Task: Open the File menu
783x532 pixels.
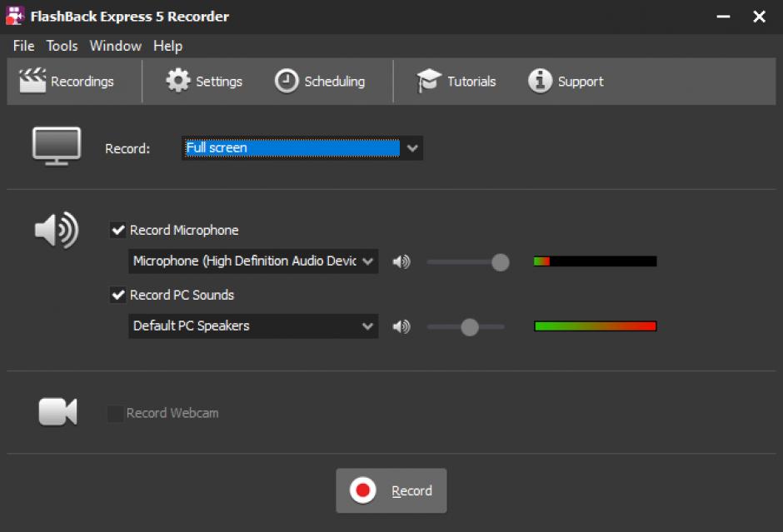Action: 23,46
